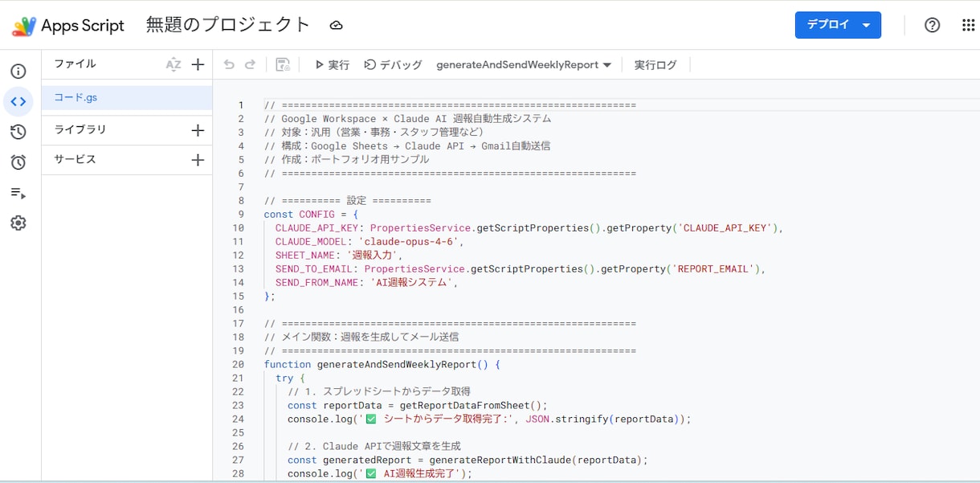The height and width of the screenshot is (483, 980).
Task: Click the ファイル header label
Action: (x=76, y=64)
